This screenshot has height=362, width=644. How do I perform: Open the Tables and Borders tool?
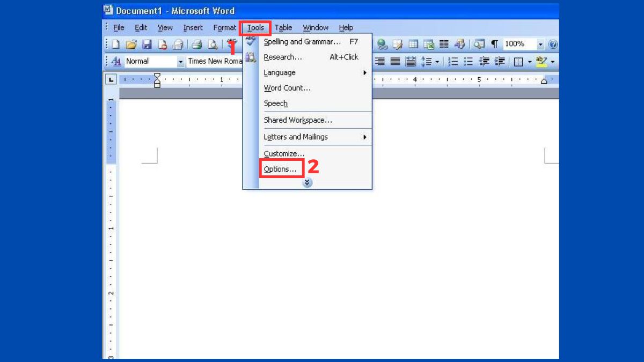click(x=398, y=44)
